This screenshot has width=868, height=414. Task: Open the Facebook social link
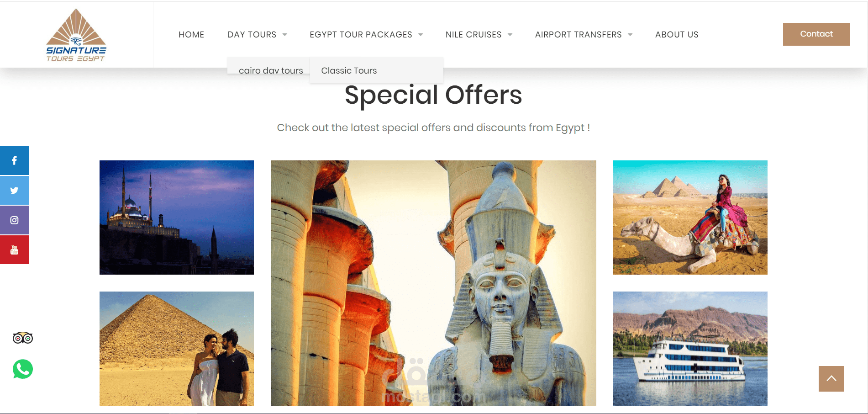(x=14, y=160)
